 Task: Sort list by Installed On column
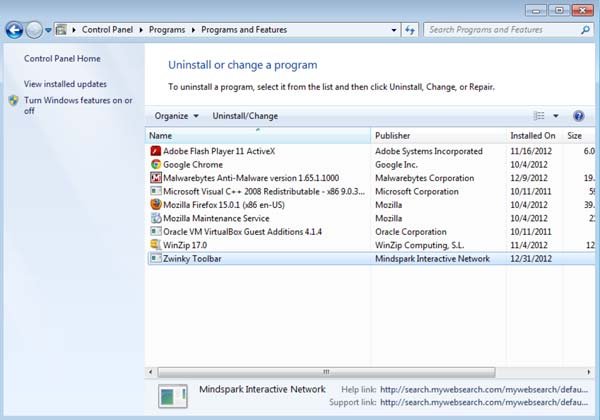pyautogui.click(x=532, y=135)
